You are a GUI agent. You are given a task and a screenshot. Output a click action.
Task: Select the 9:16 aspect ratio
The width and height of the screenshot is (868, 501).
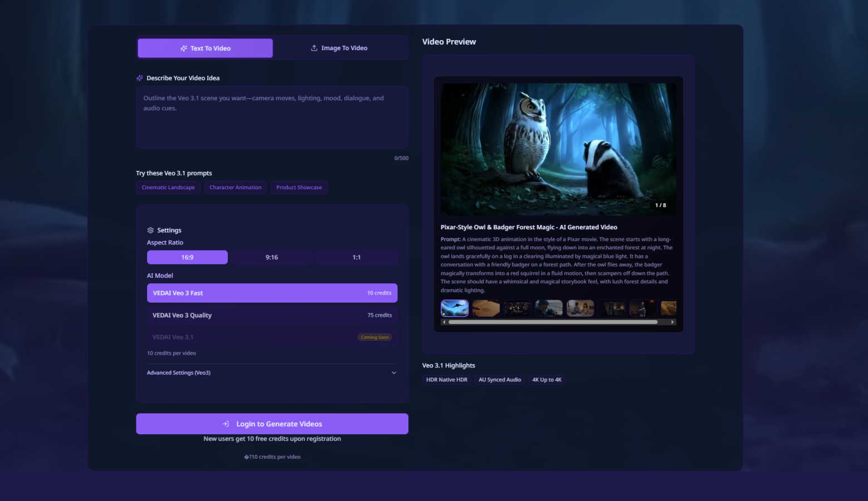click(272, 258)
